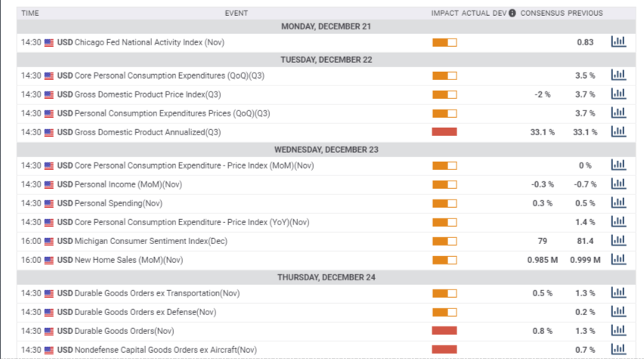Show chart for Michigan Consumer Sentiment Index

click(618, 240)
